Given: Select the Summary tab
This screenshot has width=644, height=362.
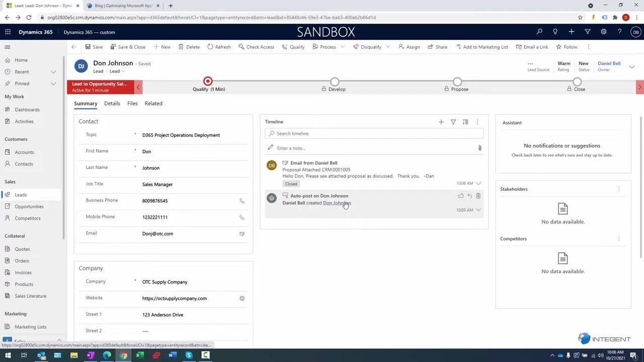Looking at the screenshot, I should point(86,104).
